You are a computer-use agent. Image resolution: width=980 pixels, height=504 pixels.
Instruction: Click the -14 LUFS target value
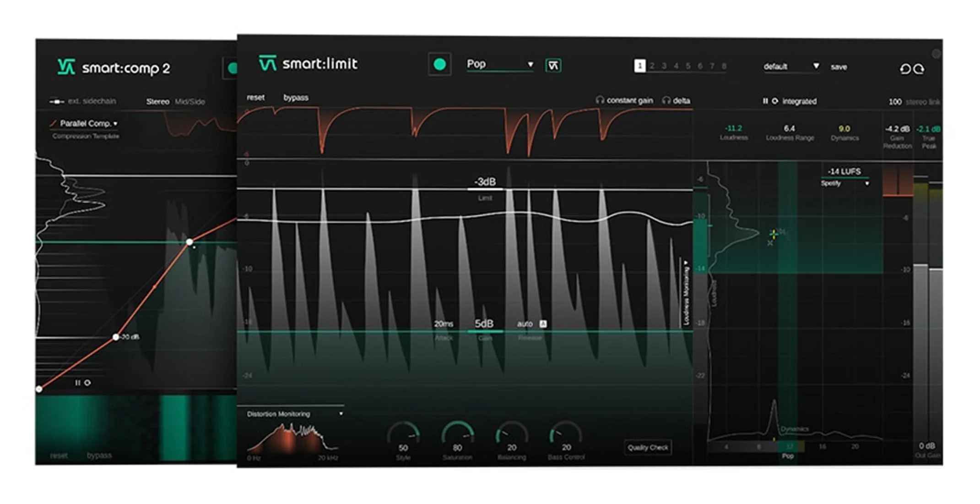[x=844, y=171]
